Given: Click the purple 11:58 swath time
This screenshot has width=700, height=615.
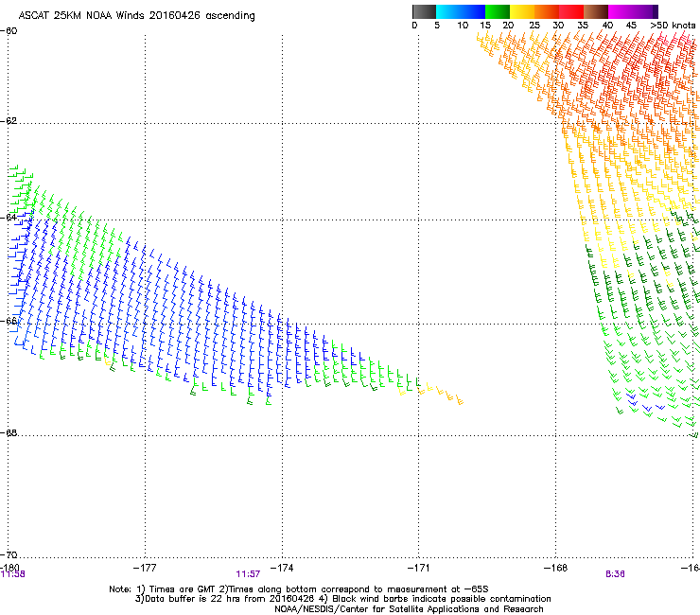Looking at the screenshot, I should point(13,574).
